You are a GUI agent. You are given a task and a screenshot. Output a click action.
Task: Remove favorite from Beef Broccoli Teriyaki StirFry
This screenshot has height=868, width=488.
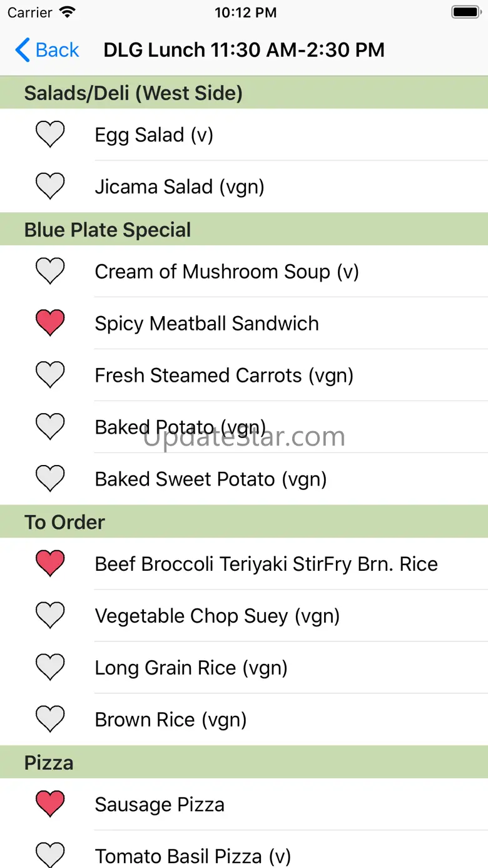coord(50,564)
